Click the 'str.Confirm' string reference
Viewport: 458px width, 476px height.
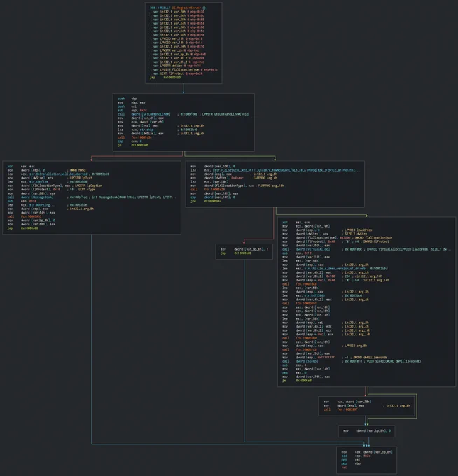coord(39,181)
